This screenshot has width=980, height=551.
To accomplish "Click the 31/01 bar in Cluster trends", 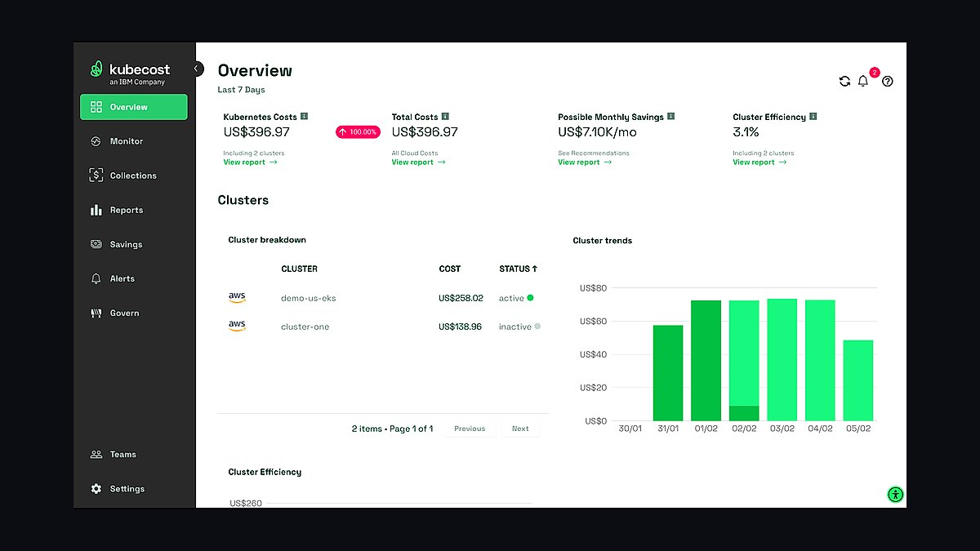I will (x=668, y=373).
